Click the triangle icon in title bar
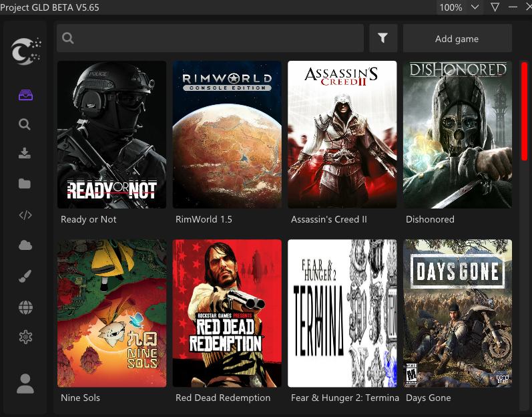Image resolution: width=532 pixels, height=417 pixels. tap(495, 7)
